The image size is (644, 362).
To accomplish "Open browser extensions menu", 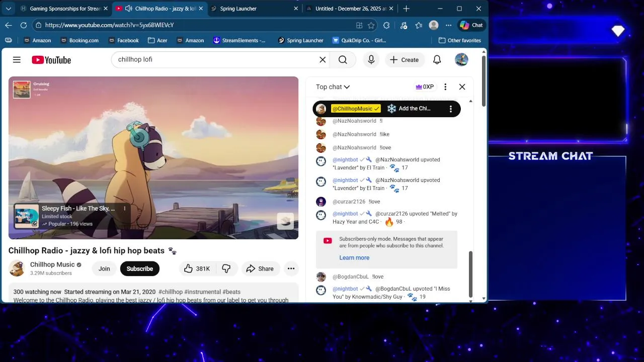I will click(x=386, y=25).
